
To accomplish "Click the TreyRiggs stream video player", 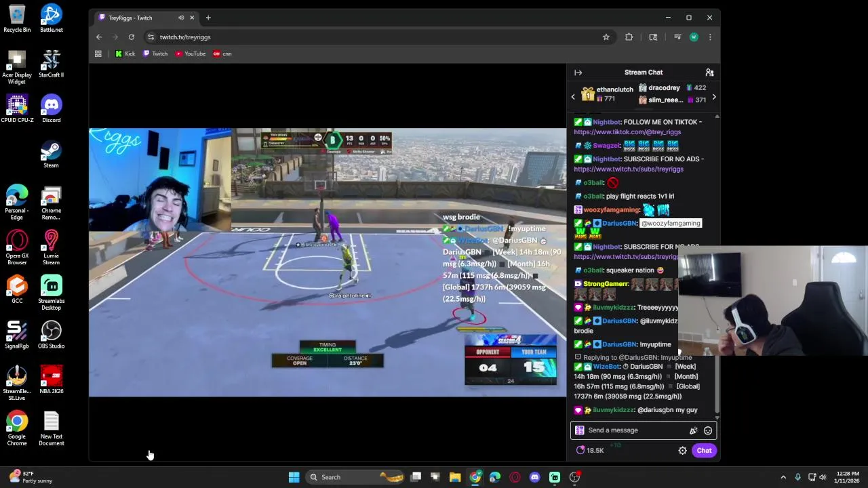I will tap(328, 262).
